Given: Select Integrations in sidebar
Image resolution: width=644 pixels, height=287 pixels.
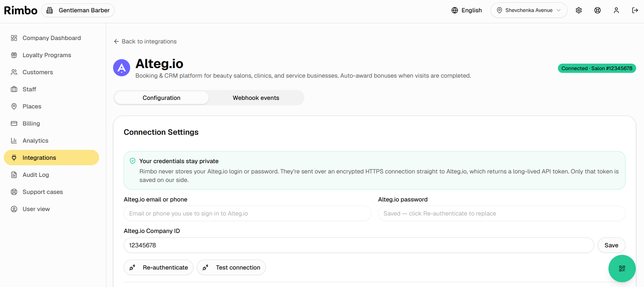Looking at the screenshot, I should [x=52, y=158].
